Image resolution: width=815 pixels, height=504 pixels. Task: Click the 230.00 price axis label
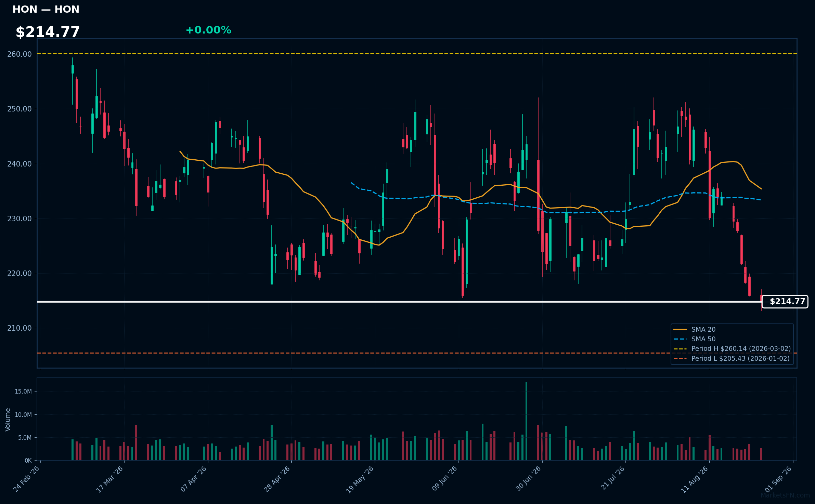(x=20, y=218)
